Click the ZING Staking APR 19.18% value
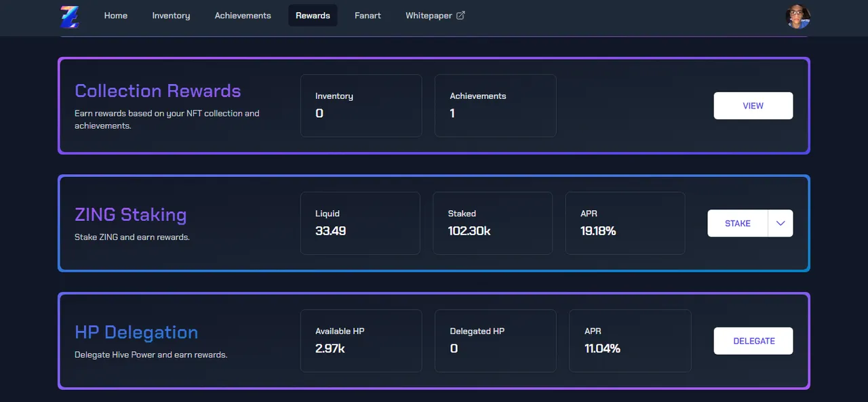This screenshot has height=402, width=868. click(x=598, y=231)
